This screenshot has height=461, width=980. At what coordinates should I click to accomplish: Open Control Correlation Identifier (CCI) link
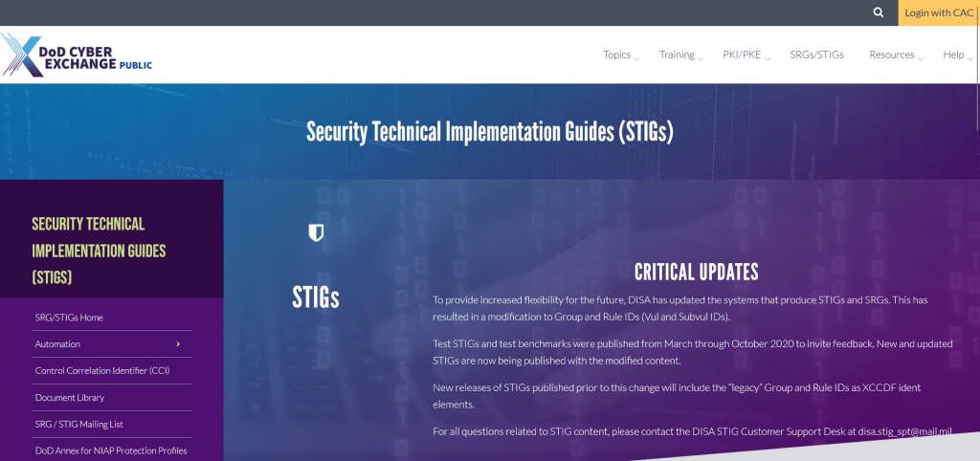[102, 370]
